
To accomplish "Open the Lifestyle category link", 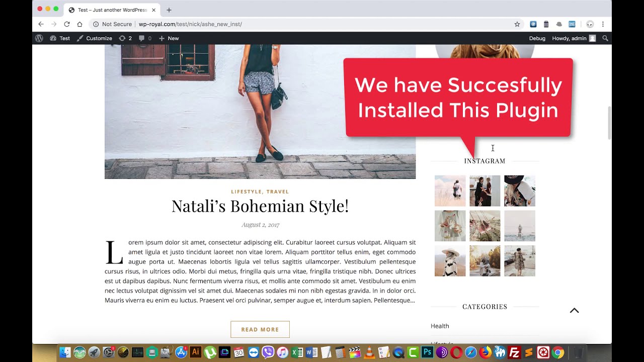I will (246, 192).
